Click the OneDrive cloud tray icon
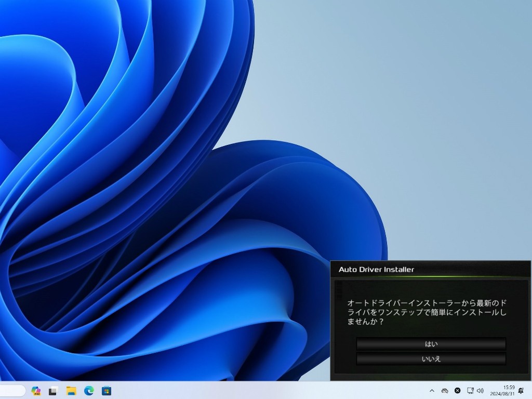 [x=445, y=391]
